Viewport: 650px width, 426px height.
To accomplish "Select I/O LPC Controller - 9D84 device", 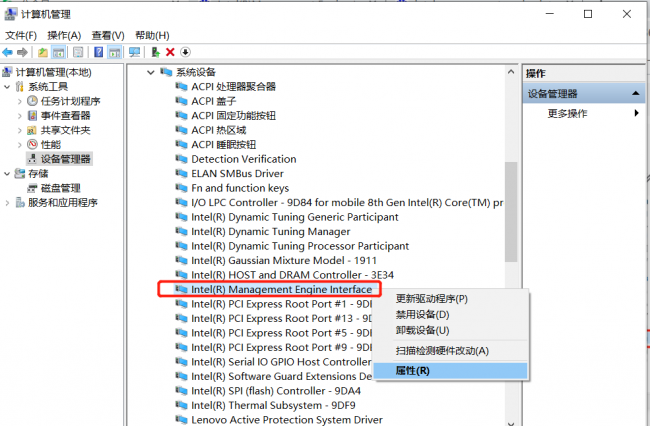I will (x=347, y=202).
